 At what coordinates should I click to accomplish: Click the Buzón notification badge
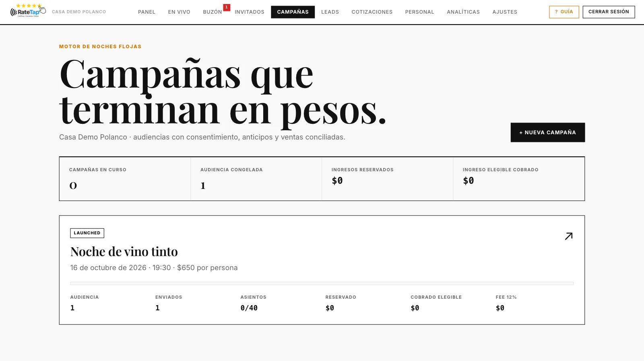227,7
